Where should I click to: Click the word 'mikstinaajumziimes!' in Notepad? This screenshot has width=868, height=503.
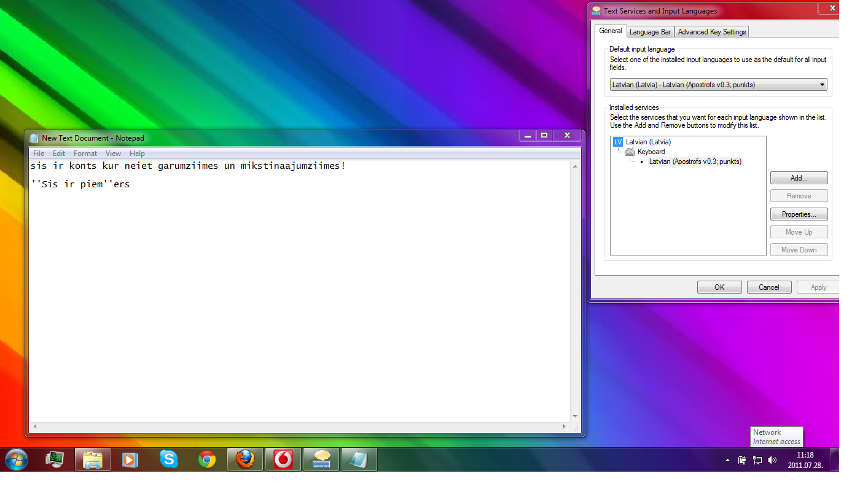(294, 166)
